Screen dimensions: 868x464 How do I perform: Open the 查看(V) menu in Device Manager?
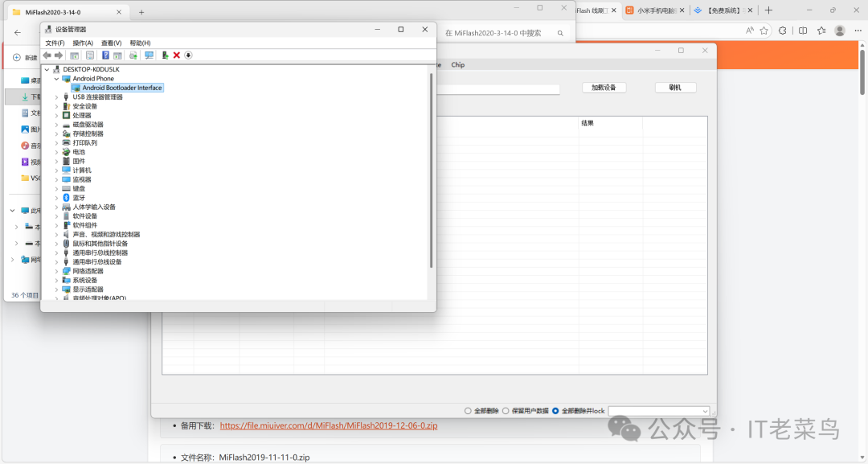pos(111,43)
